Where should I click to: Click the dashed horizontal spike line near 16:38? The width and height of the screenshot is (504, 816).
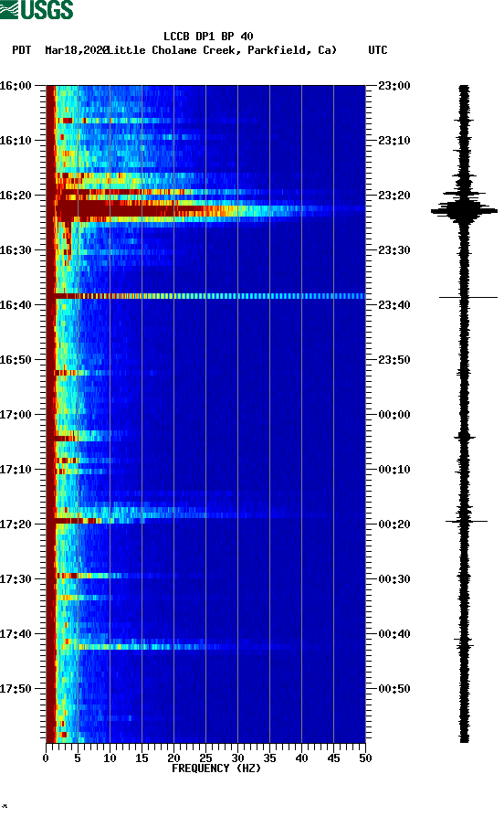tap(208, 296)
